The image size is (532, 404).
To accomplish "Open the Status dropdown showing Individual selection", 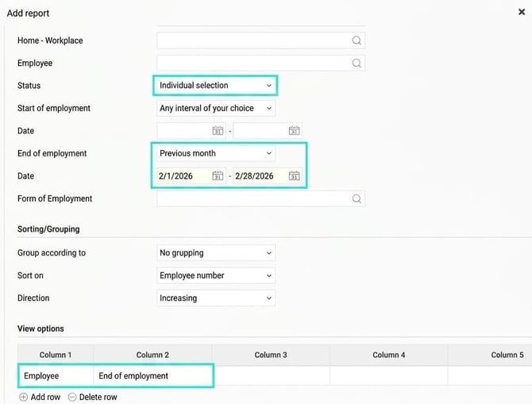I will pyautogui.click(x=216, y=86).
